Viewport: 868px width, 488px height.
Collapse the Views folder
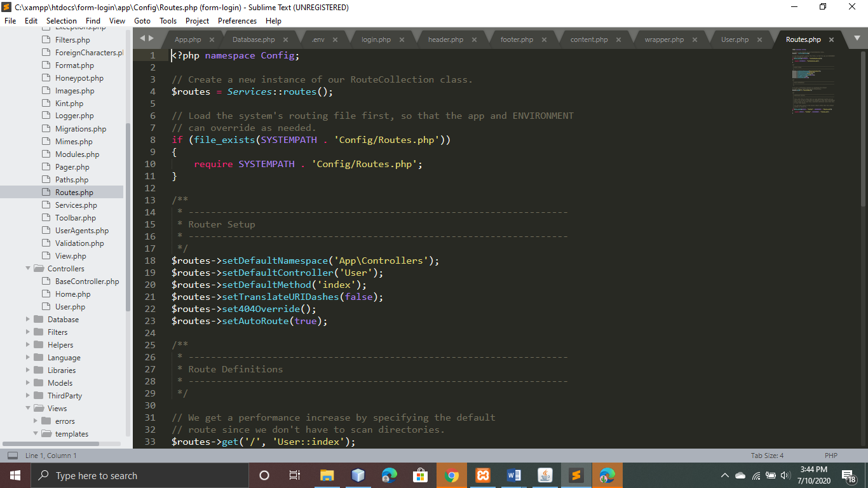coord(28,409)
